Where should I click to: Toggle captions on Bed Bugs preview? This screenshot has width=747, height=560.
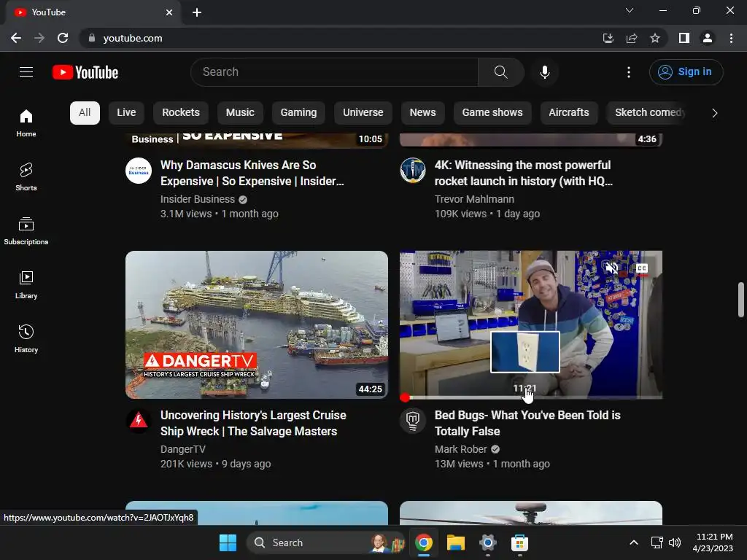point(642,268)
